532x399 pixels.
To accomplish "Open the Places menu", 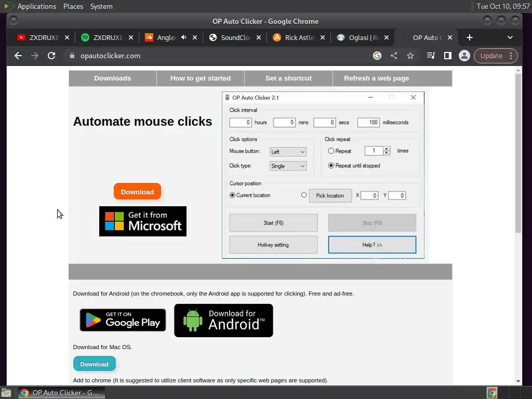I will [x=73, y=6].
